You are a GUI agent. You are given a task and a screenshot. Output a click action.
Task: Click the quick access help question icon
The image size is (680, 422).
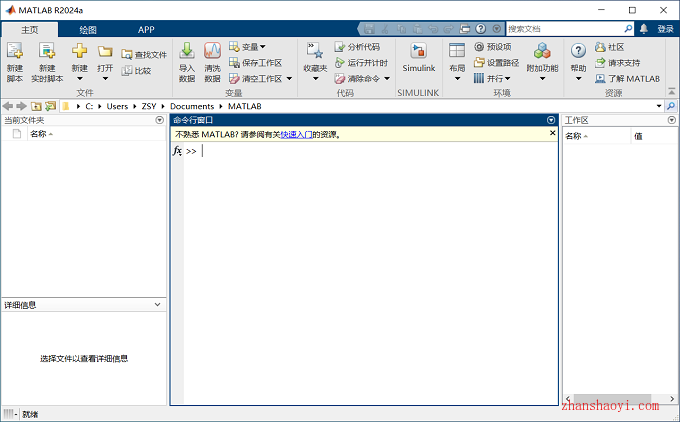pyautogui.click(x=481, y=29)
